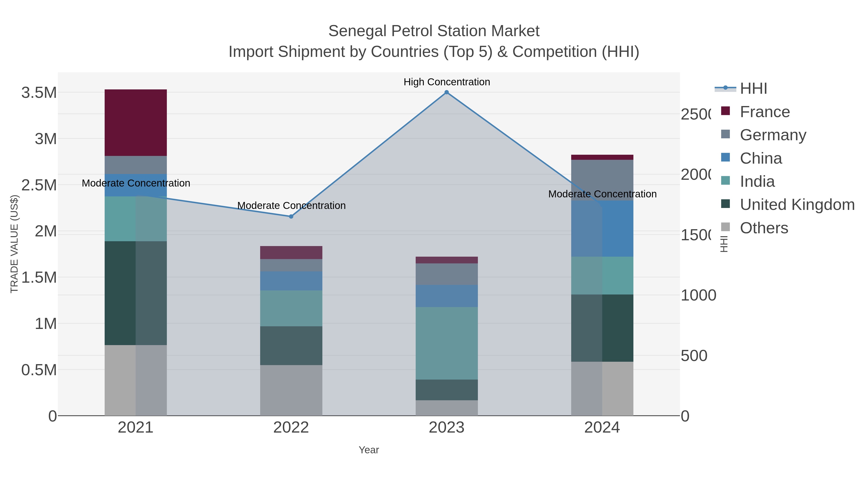Click the 2023 x-axis label
Image resolution: width=868 pixels, height=488 pixels.
[x=447, y=428]
